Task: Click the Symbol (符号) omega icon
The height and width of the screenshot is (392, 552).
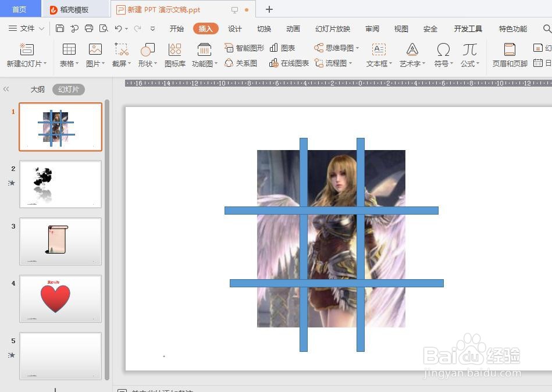Action: click(443, 49)
